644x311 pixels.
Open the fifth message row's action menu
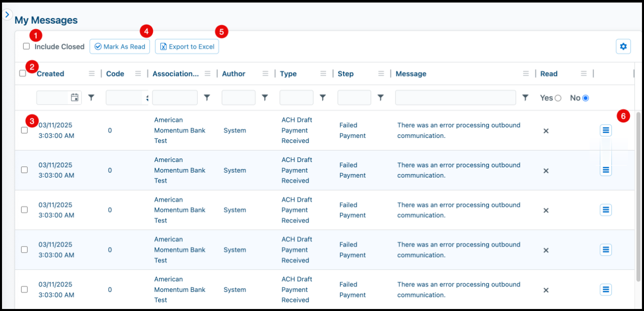(606, 289)
